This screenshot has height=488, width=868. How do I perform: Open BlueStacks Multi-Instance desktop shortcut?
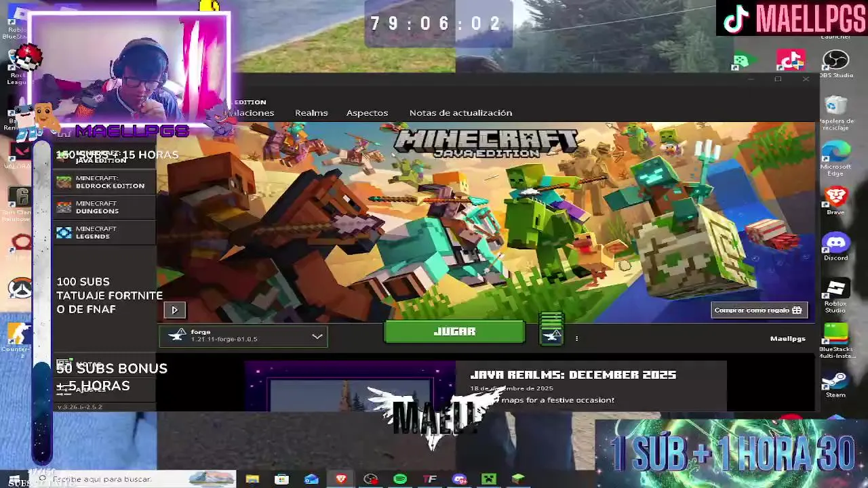[x=835, y=340]
